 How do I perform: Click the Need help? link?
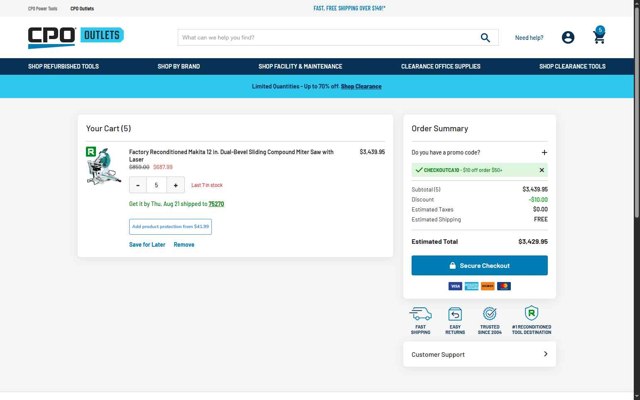529,38
